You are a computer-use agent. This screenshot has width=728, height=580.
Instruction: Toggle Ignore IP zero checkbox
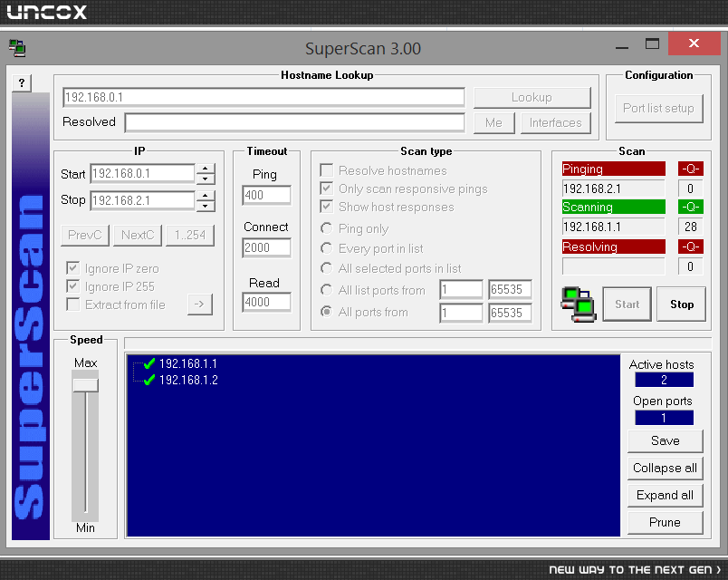point(73,268)
